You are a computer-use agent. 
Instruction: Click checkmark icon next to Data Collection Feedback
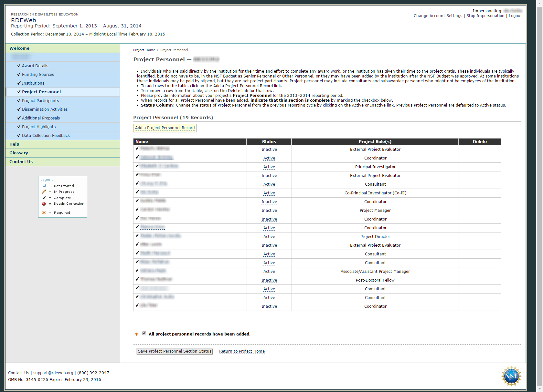[x=19, y=135]
